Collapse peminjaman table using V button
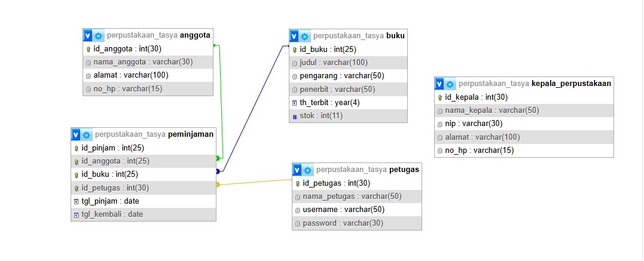644x261 pixels. [76, 134]
